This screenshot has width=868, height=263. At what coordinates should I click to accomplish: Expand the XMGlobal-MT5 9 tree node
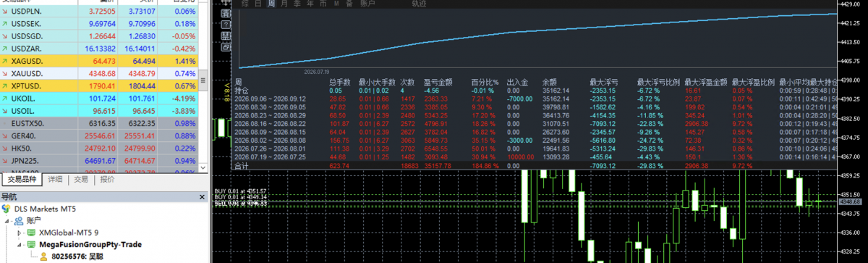[x=20, y=233]
